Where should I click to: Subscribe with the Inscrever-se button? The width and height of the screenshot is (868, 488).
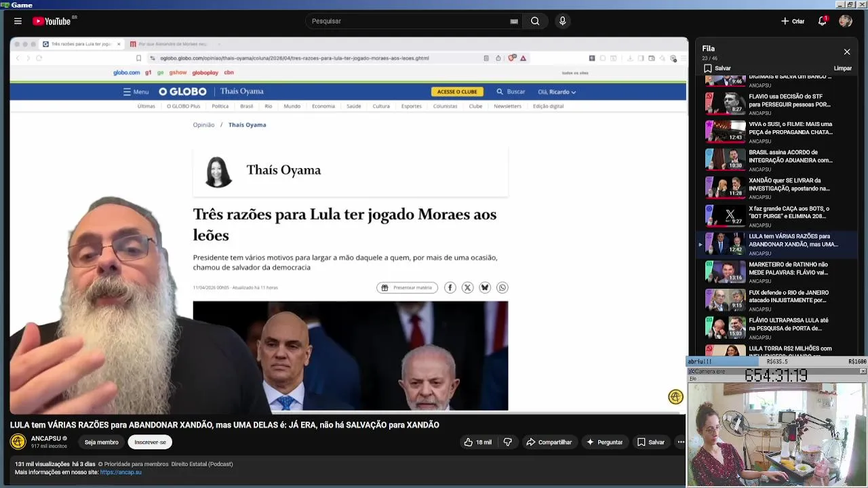click(150, 442)
